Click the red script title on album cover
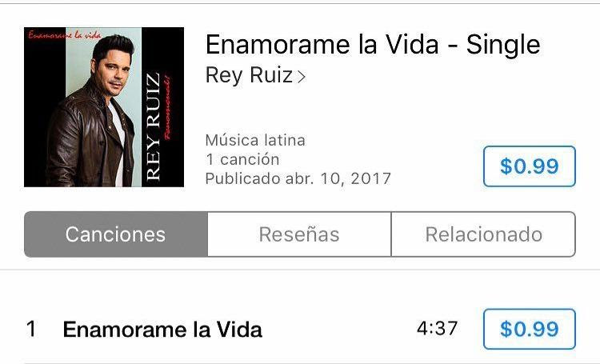600x364 pixels. 65,35
